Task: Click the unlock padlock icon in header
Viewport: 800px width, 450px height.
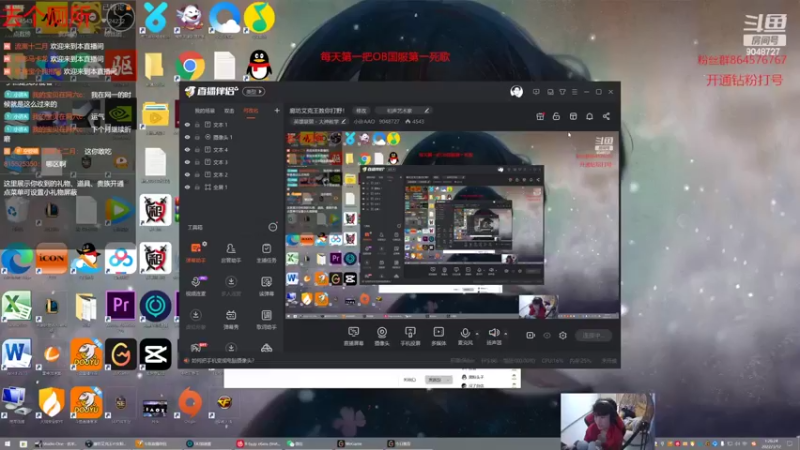Action: click(556, 116)
